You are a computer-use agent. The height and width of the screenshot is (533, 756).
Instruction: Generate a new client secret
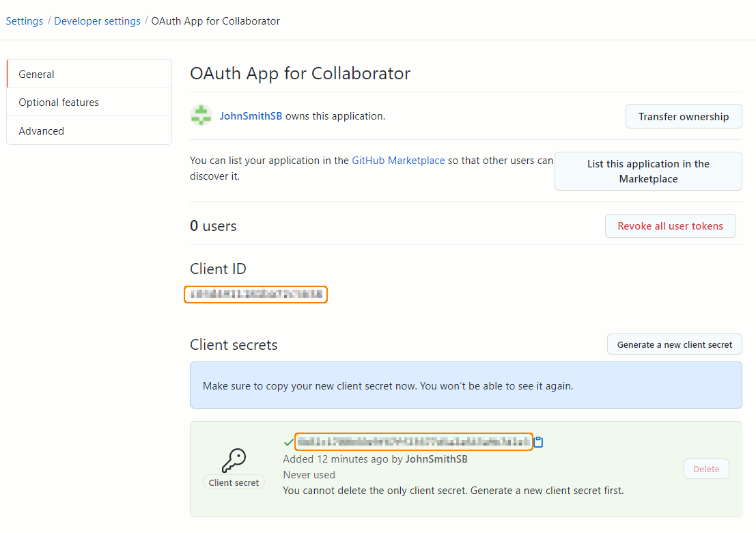674,344
